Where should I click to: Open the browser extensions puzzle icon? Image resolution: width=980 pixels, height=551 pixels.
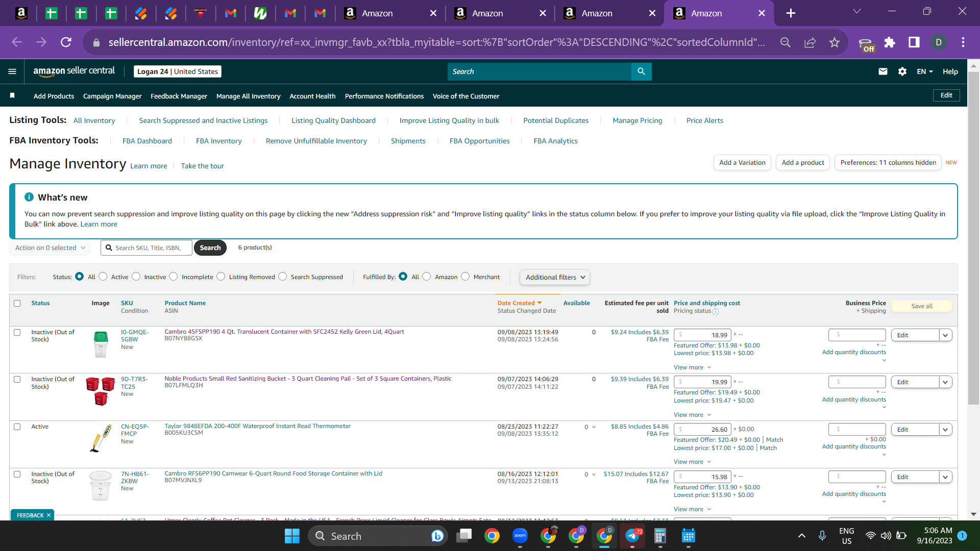click(890, 42)
